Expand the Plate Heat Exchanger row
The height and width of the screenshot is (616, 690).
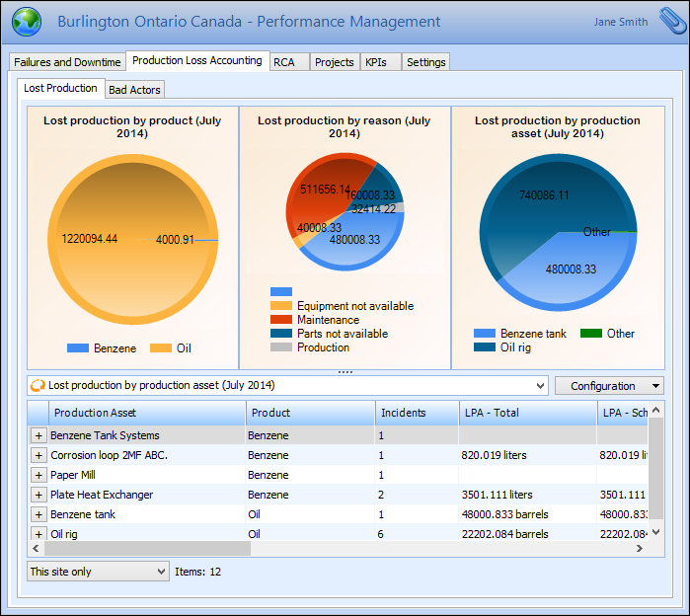coord(38,495)
